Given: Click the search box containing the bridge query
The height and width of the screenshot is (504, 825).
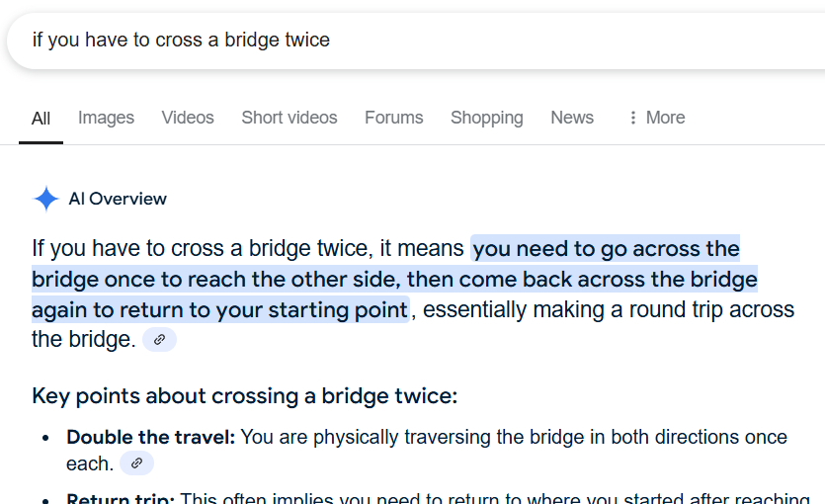Looking at the screenshot, I should coord(395,41).
